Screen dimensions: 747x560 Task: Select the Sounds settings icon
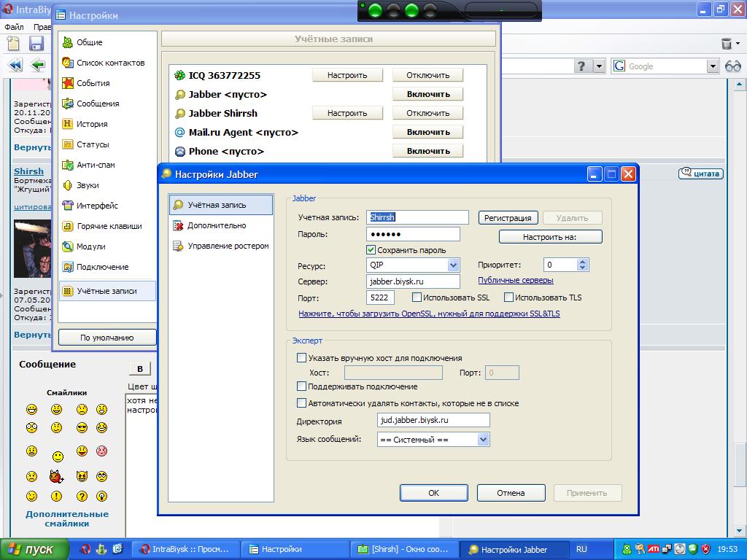68,185
